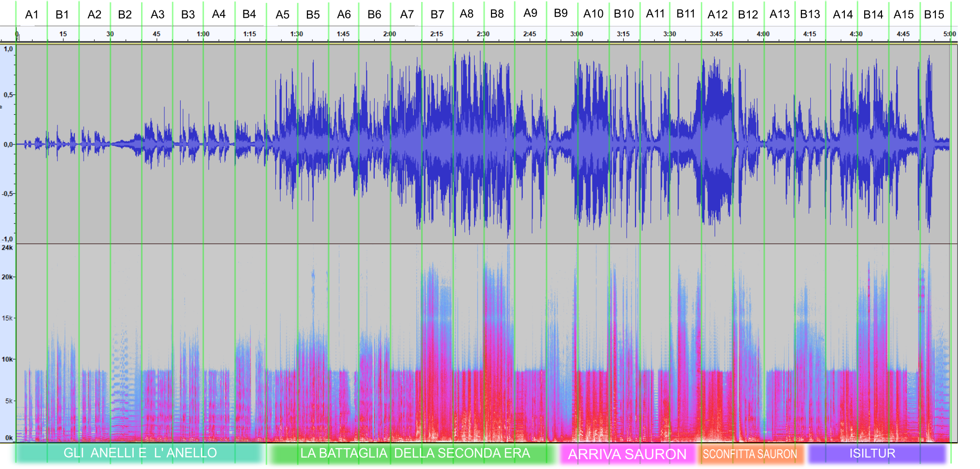Select the SCONFITTA SAURON section bar

click(750, 454)
